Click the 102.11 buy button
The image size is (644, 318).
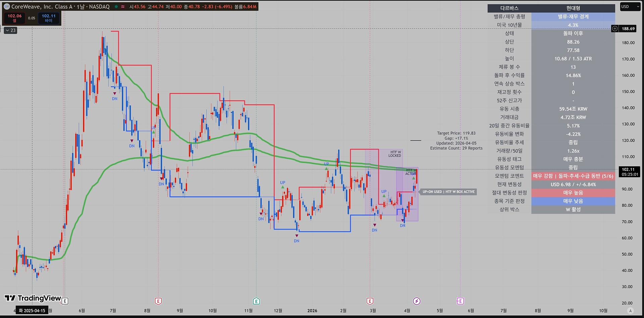coord(49,18)
